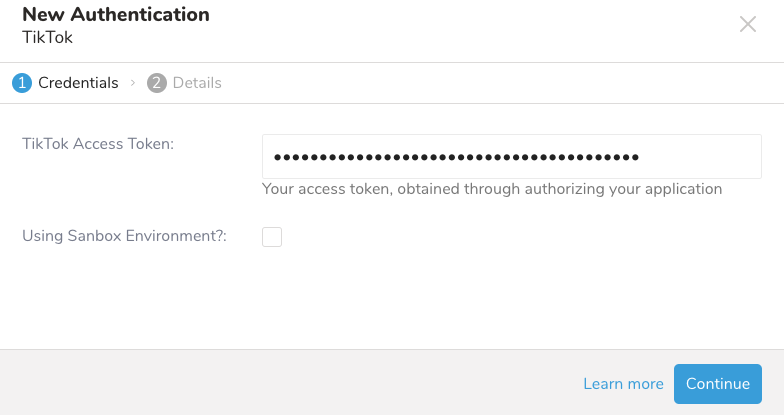
Task: Switch to the Details step tab
Action: (197, 83)
